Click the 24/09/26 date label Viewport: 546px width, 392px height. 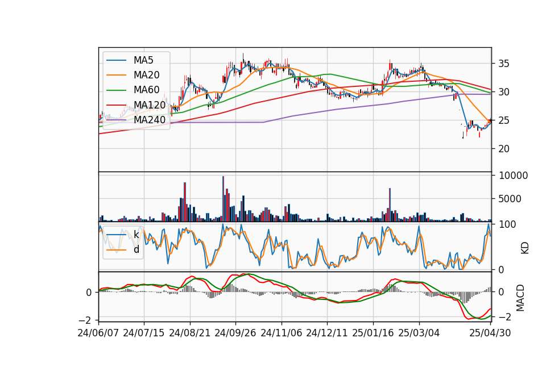click(235, 333)
